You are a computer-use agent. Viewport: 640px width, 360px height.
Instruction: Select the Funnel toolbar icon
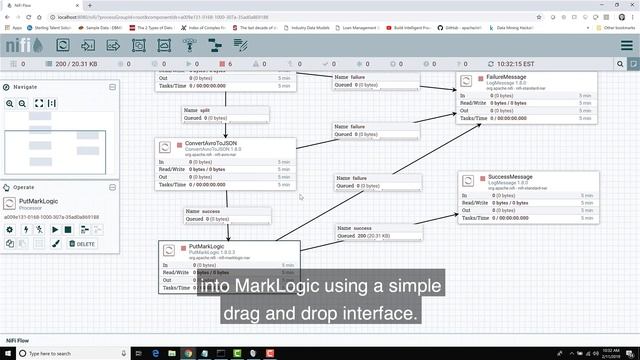[x=189, y=45]
